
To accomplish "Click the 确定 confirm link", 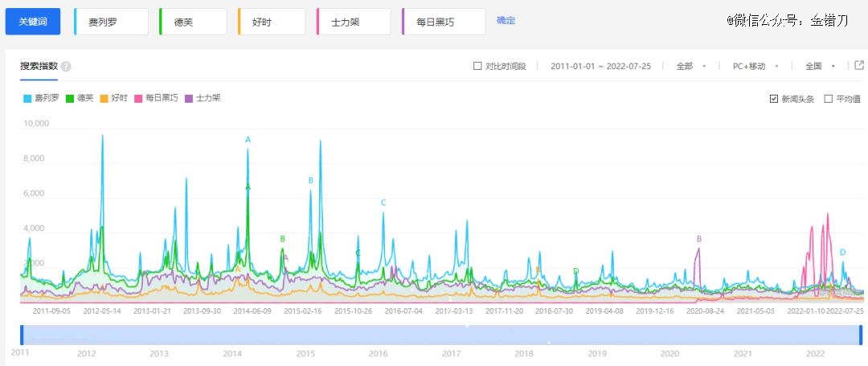I will [x=506, y=20].
